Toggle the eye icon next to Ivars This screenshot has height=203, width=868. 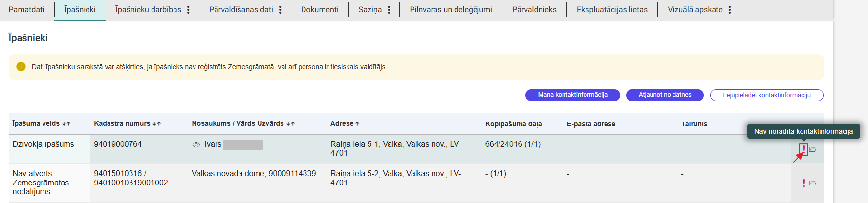196,145
